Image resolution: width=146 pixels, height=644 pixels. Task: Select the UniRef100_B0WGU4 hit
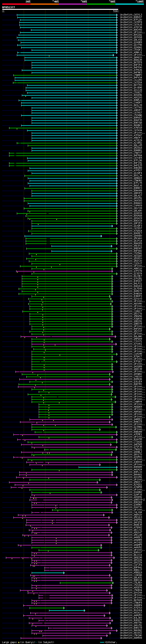[131, 294]
